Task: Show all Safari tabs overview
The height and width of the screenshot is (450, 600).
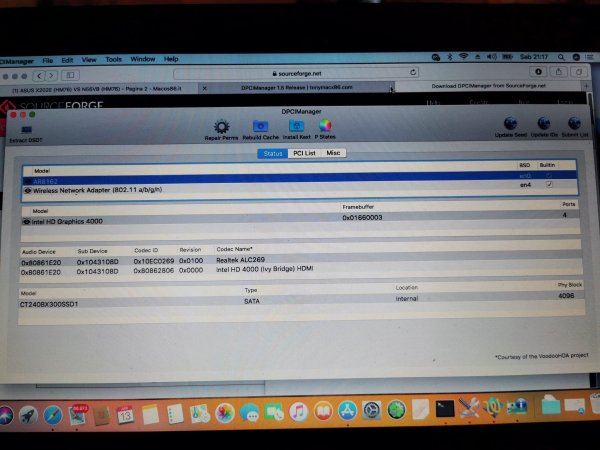Action: [x=579, y=72]
